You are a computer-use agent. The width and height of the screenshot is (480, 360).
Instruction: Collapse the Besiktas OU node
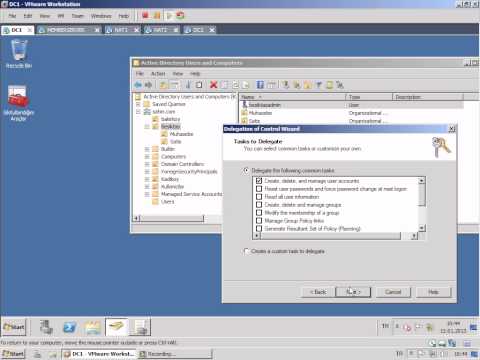(x=147, y=127)
